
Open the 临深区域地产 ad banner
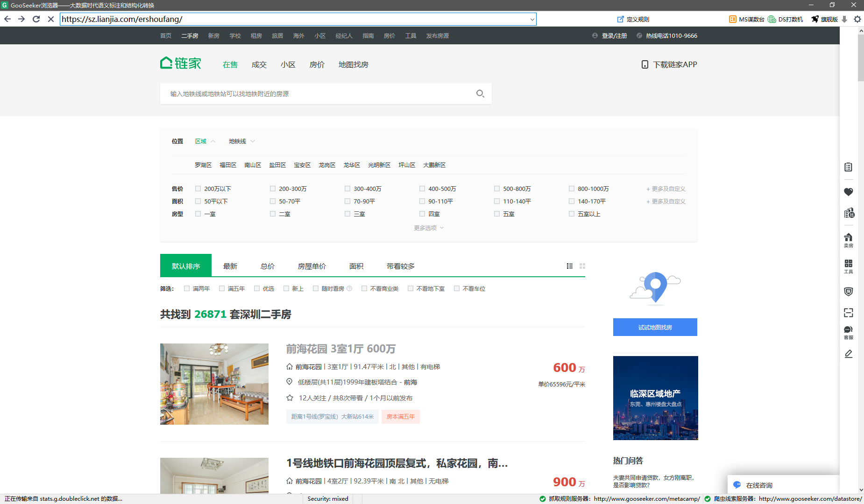click(x=656, y=398)
